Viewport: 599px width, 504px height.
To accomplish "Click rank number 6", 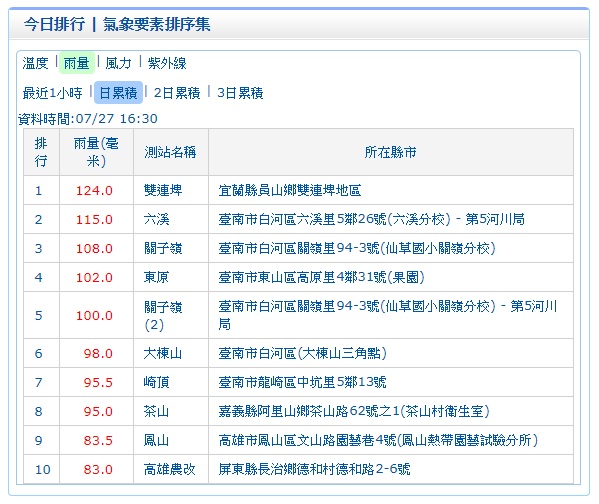I will pos(39,353).
